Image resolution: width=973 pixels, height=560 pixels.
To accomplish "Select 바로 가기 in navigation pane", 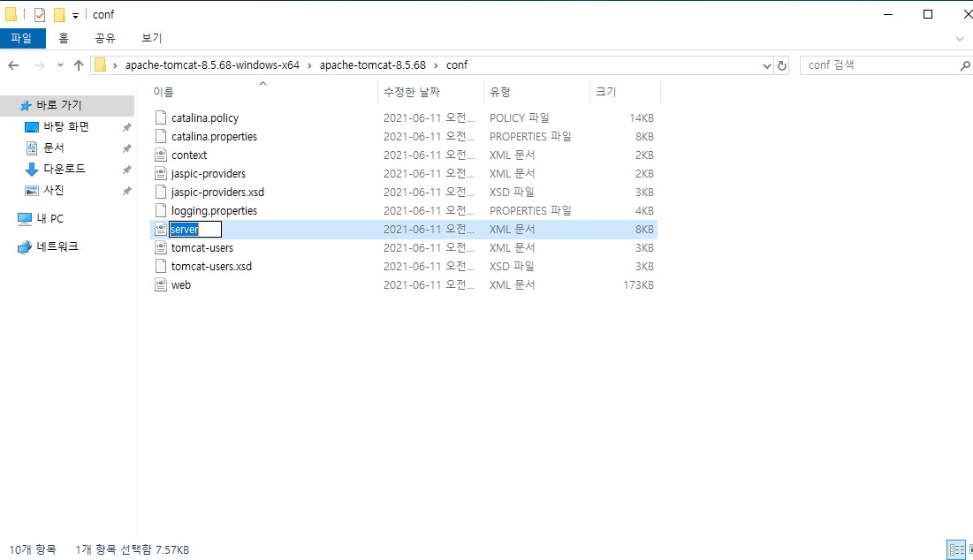I will [x=67, y=105].
